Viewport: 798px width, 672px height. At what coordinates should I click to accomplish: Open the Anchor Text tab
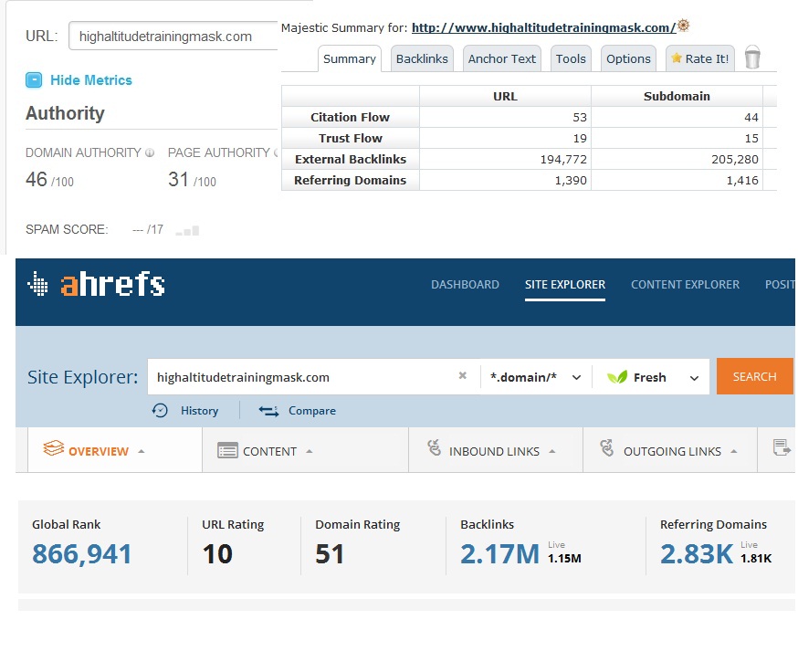[x=502, y=58]
